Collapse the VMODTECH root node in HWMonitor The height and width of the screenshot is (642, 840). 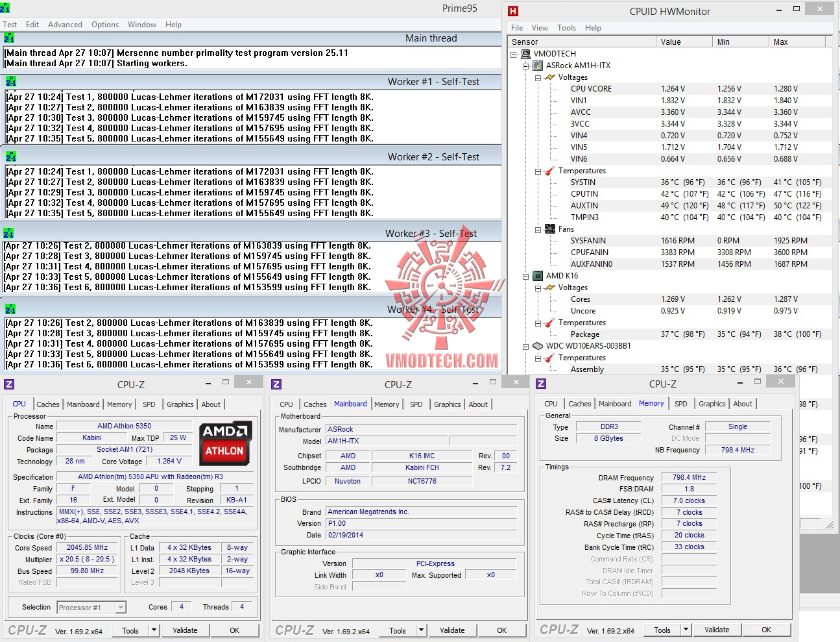click(x=514, y=54)
